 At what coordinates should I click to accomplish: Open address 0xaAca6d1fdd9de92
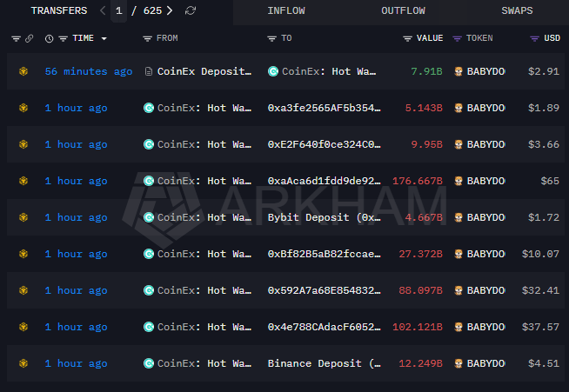(324, 181)
